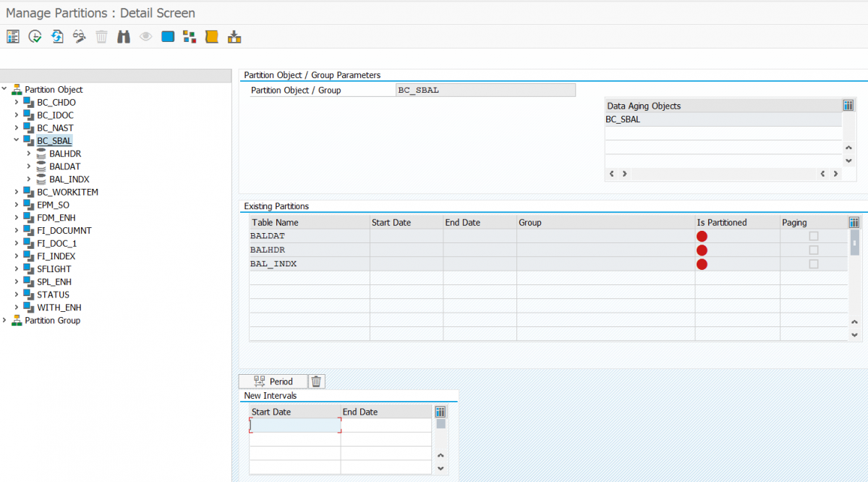Click the download tray toolbar icon
Screen dimensions: 868x482
(234, 36)
